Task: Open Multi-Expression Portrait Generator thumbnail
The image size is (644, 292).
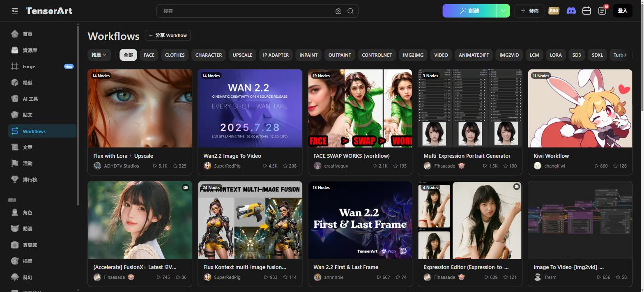Action: click(x=470, y=108)
